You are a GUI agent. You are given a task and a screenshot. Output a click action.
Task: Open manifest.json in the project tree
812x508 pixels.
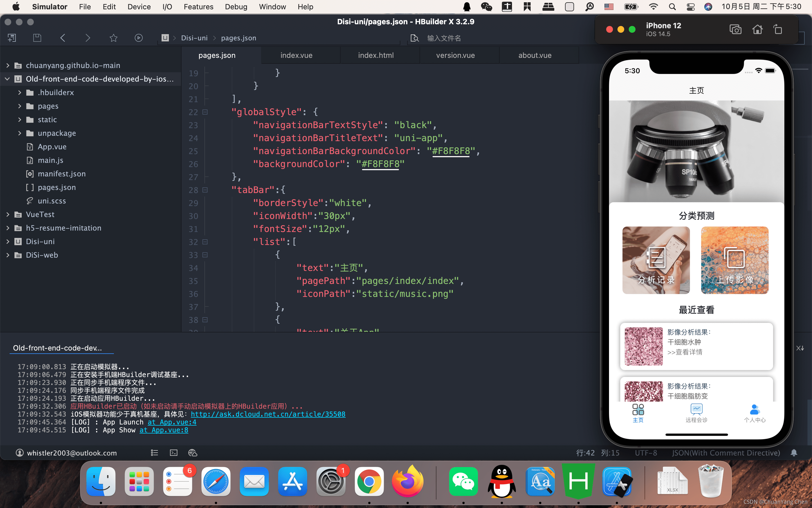tap(62, 174)
